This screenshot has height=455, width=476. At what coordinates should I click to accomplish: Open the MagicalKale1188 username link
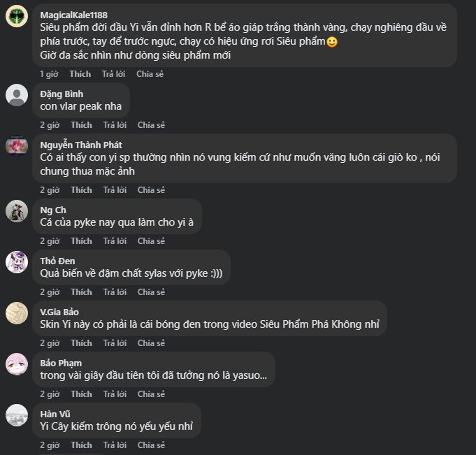[73, 15]
